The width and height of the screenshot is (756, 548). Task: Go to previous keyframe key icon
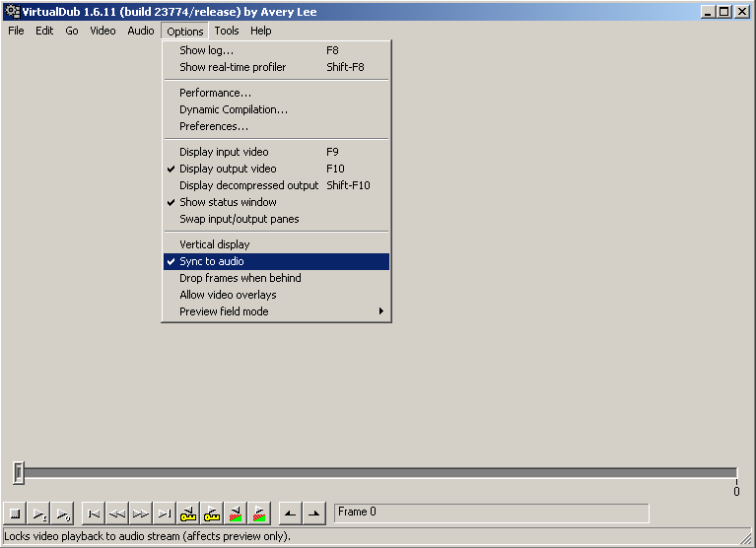[188, 514]
